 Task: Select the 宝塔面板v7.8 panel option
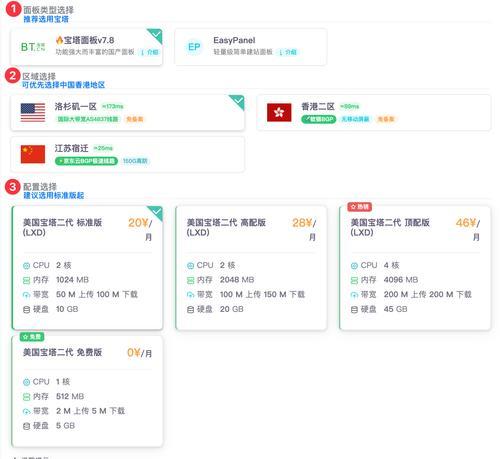[x=87, y=47]
